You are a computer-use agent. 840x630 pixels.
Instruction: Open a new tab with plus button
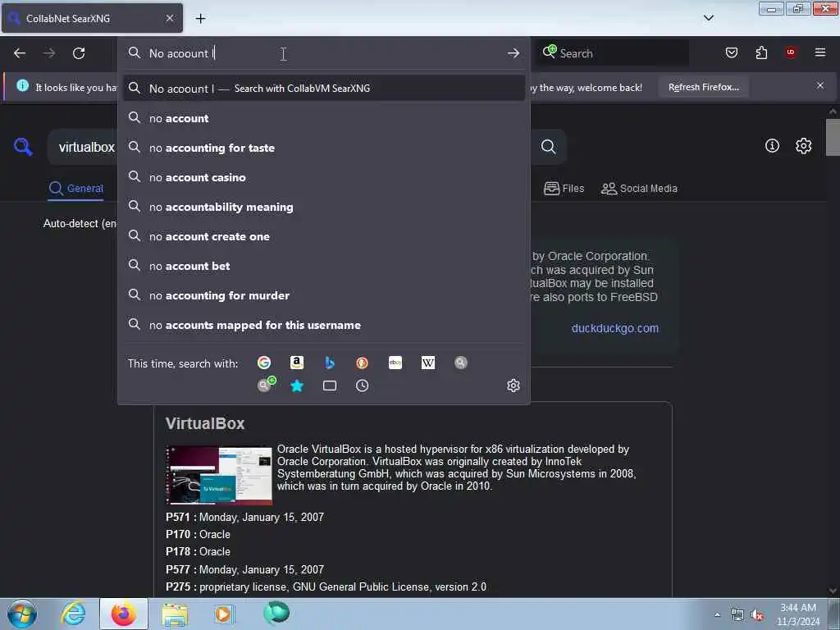tap(200, 19)
